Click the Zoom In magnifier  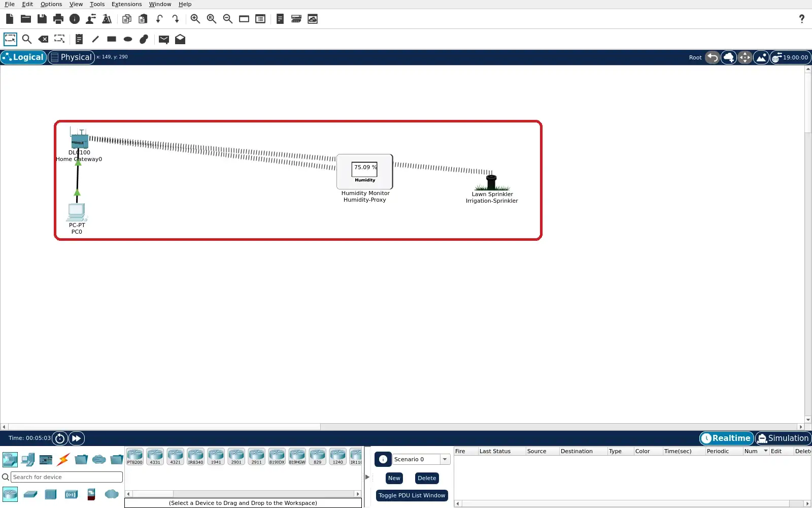(195, 19)
